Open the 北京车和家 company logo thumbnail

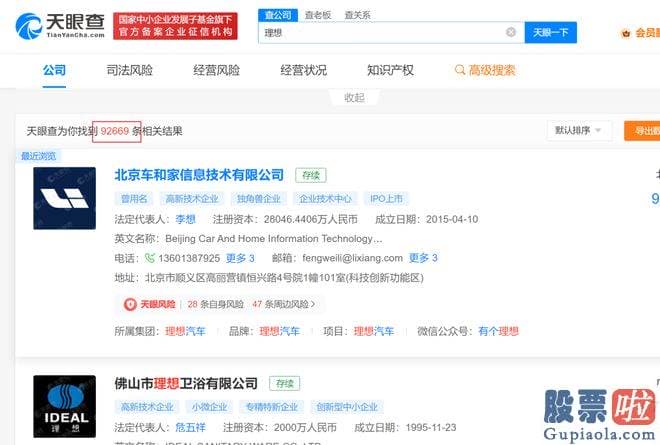(x=64, y=198)
